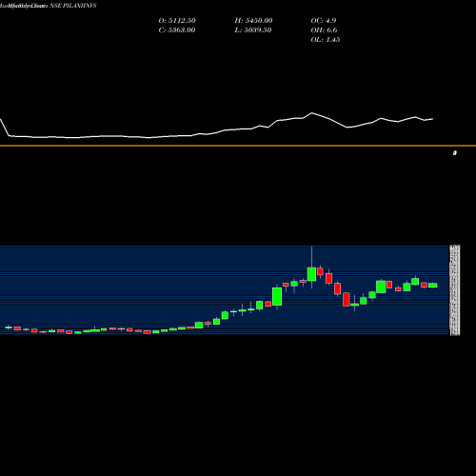Click the NSE PILANIINVS chart title

tap(49, 6)
